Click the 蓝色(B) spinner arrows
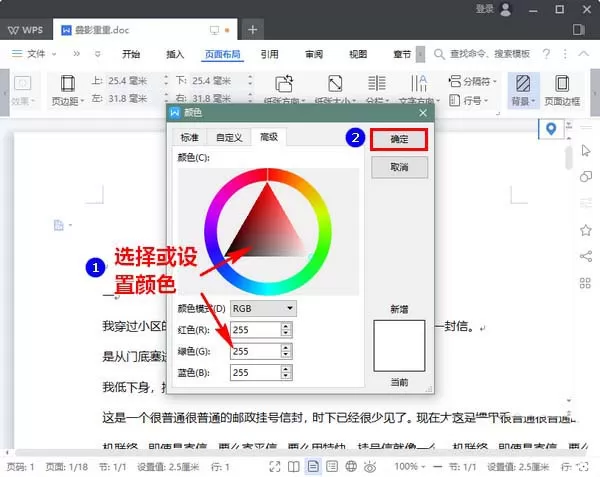This screenshot has width=600, height=477. tap(286, 373)
